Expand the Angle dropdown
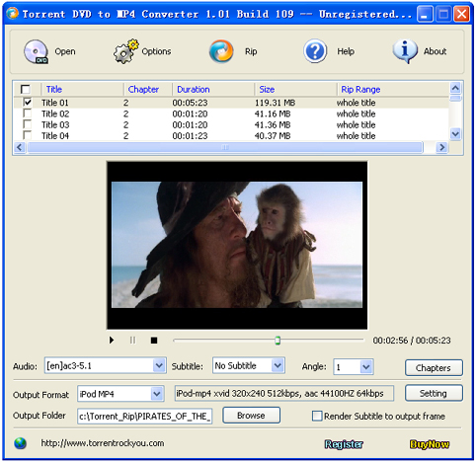 coord(366,366)
